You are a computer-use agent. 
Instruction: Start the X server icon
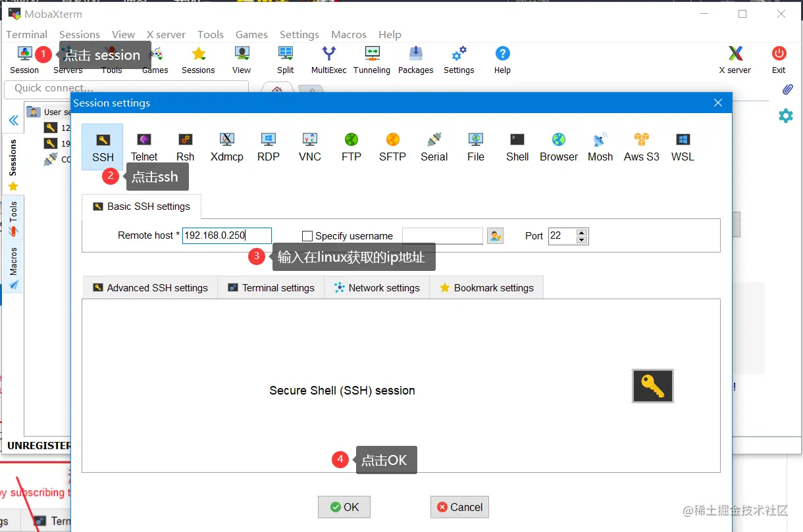pyautogui.click(x=735, y=60)
